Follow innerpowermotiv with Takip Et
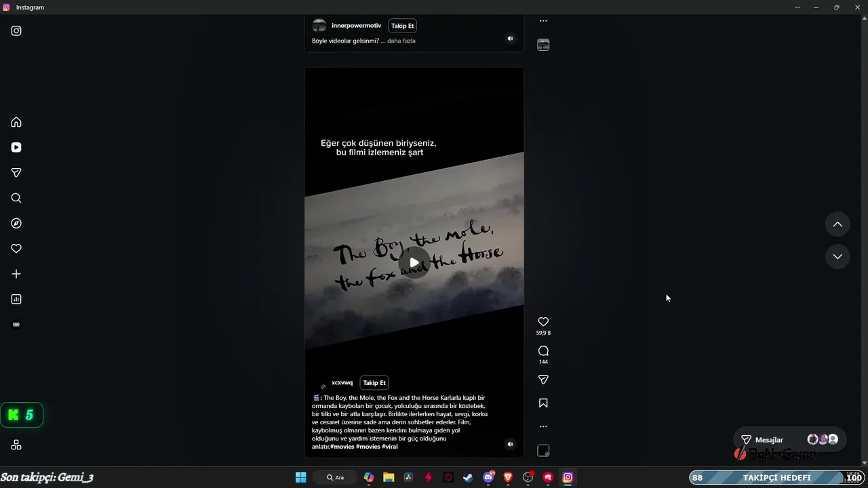 [x=402, y=26]
